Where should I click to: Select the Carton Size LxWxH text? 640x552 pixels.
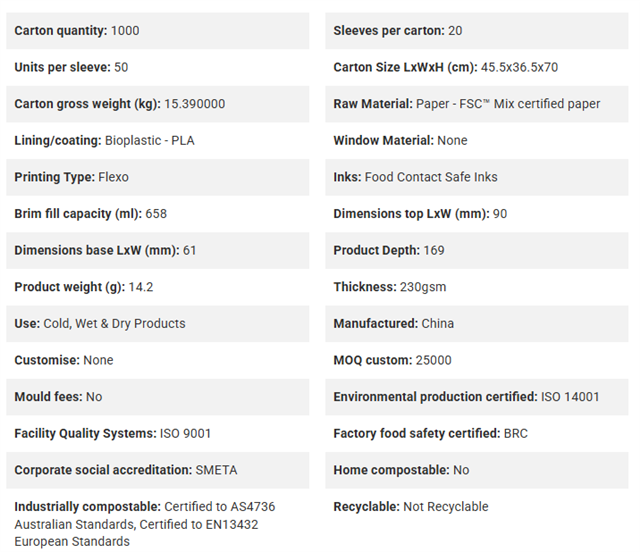[445, 67]
